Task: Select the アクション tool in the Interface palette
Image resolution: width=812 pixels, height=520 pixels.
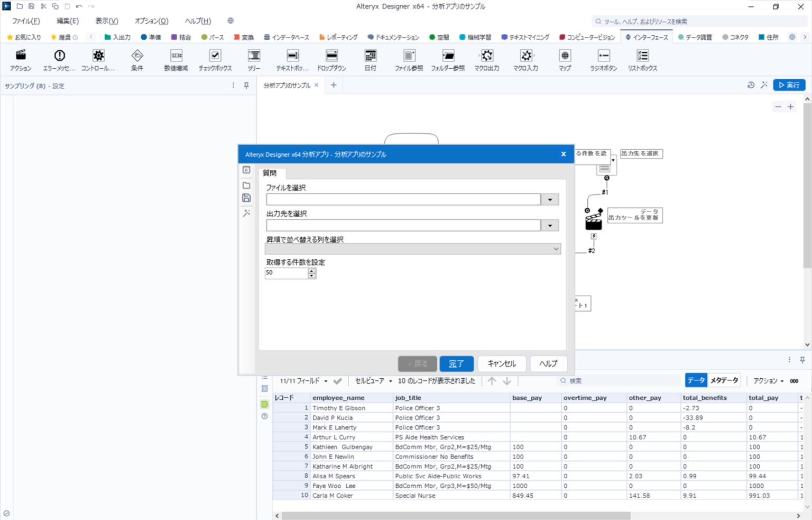Action: pyautogui.click(x=20, y=59)
